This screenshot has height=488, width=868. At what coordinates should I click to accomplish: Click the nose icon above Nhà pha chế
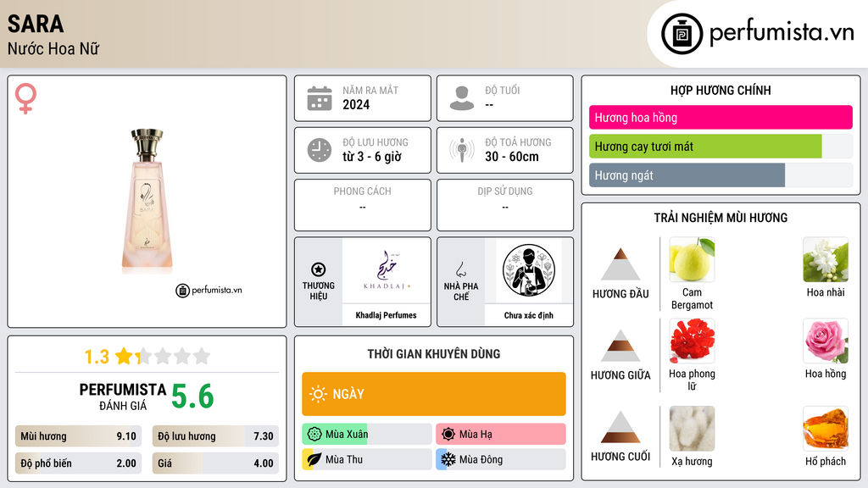[x=460, y=269]
